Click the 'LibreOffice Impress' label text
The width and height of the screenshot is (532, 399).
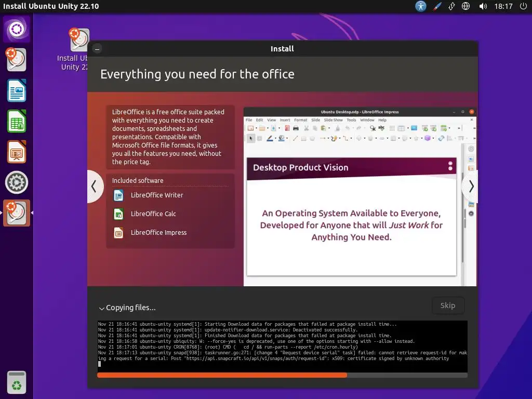[158, 232]
